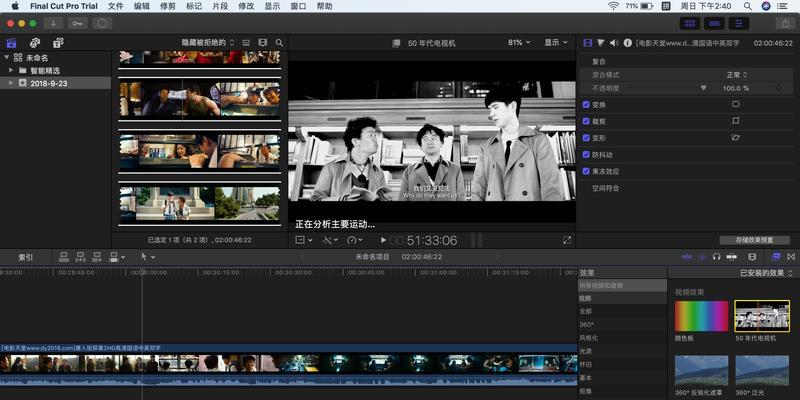The image size is (800, 400).
Task: Connect clip to primary storyline button
Action: point(64,257)
